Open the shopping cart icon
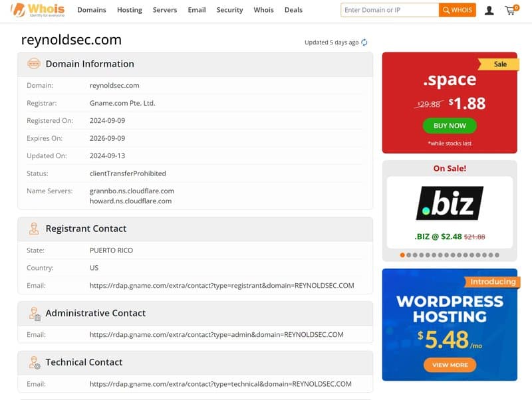The image size is (532, 400). point(510,9)
